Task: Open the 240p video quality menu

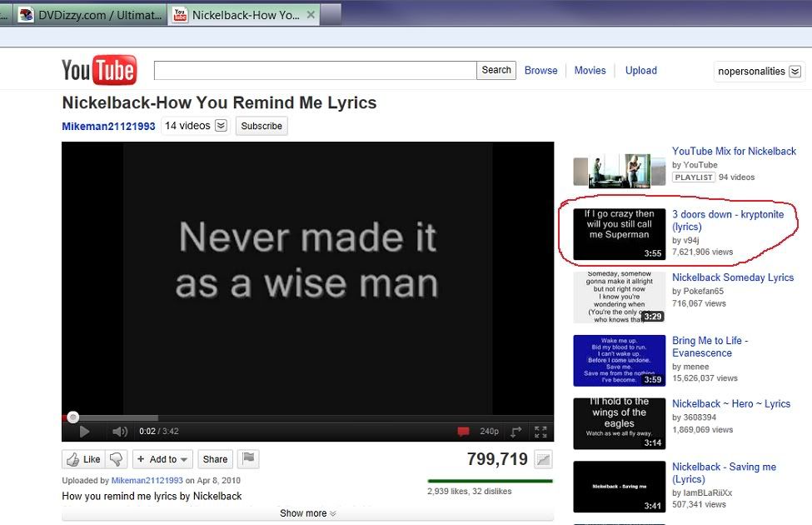Action: tap(489, 432)
